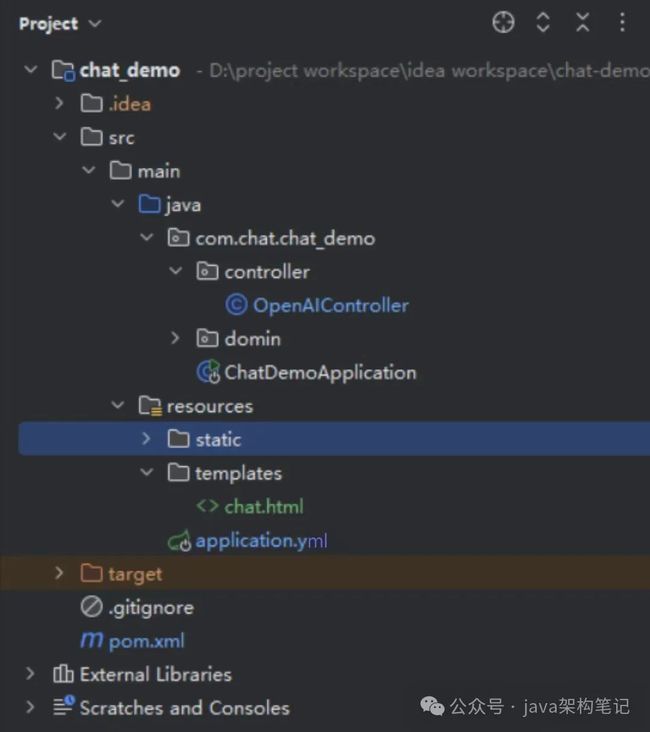Expand the .idea folder
The image size is (650, 732).
59,103
